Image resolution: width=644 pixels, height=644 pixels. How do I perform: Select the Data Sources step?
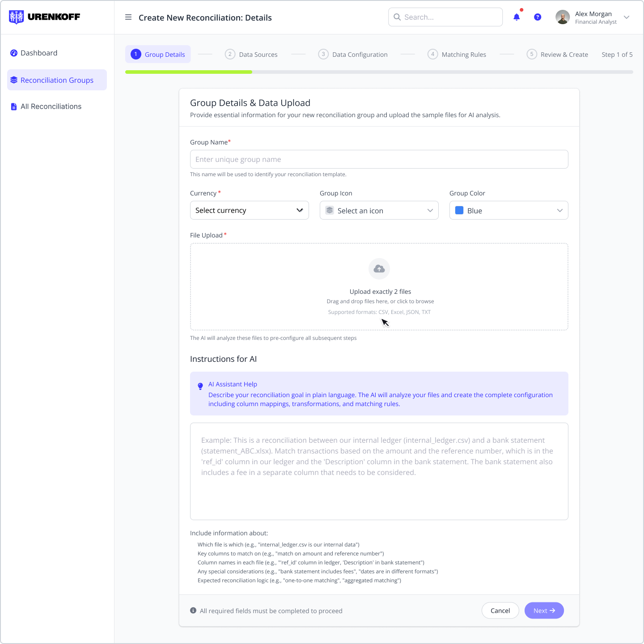click(251, 54)
